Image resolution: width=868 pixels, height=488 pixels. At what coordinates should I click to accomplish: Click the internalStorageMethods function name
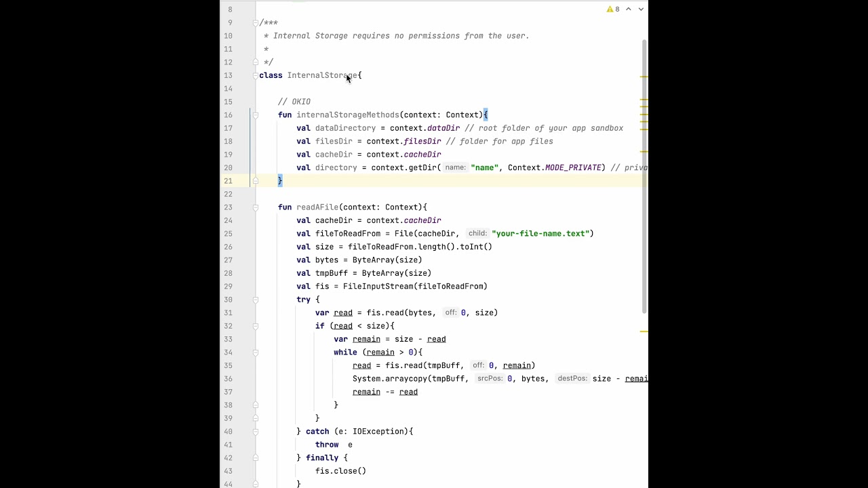point(347,115)
